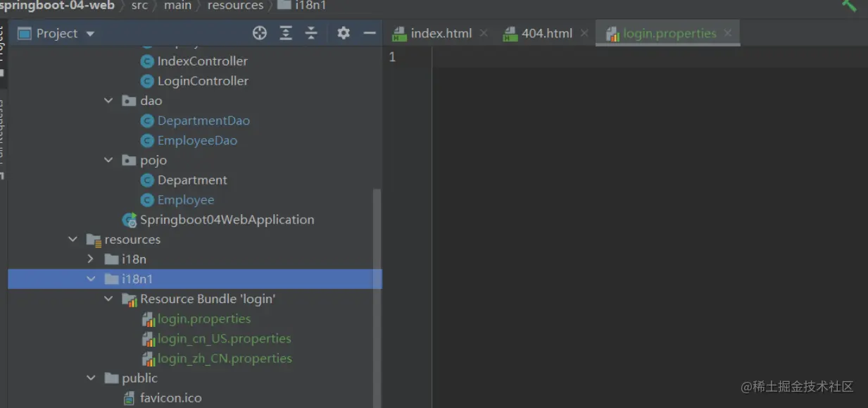Click the pojo package folder icon

(129, 160)
